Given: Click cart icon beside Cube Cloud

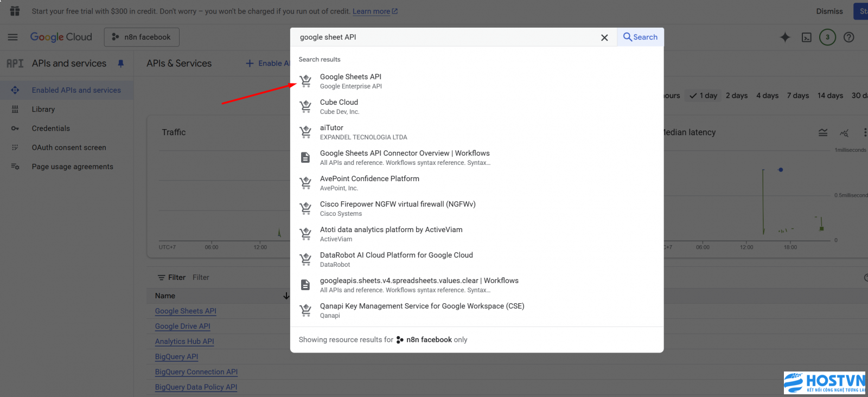Looking at the screenshot, I should (306, 107).
